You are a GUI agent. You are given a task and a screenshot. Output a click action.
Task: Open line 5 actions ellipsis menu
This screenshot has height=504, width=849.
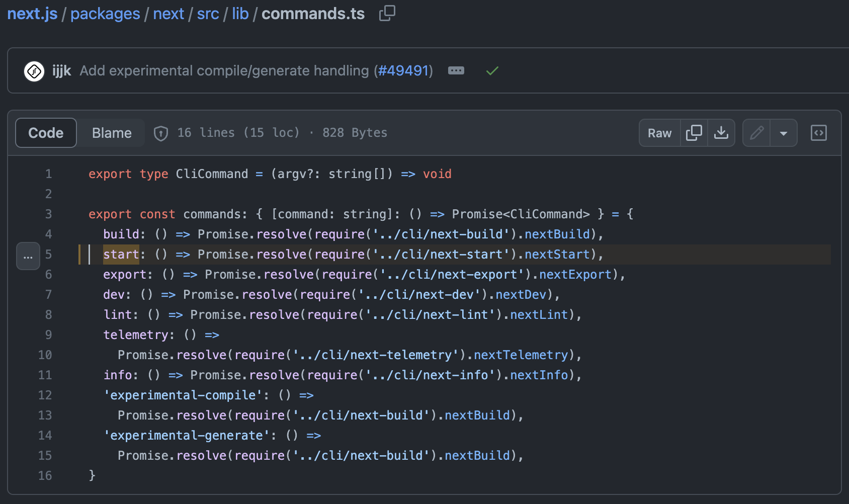coord(28,256)
